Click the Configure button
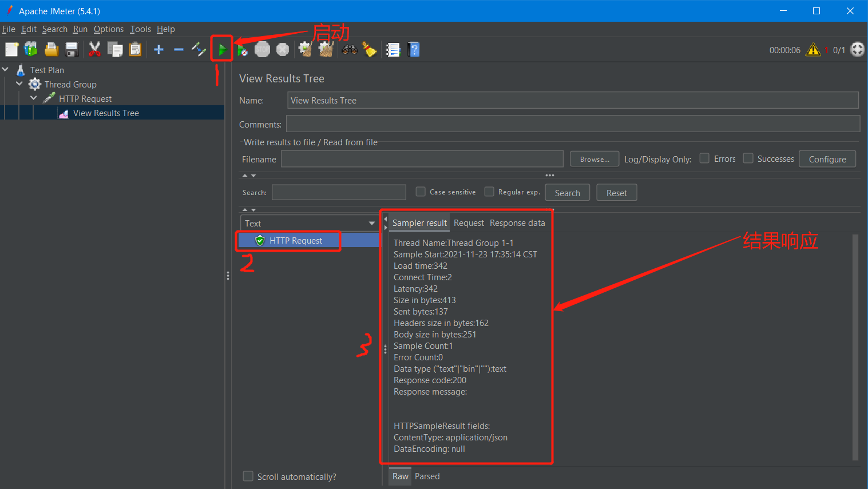 click(x=827, y=159)
